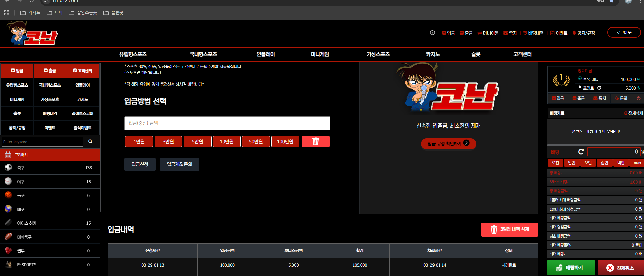This screenshot has height=276, width=644.
Task: Click the green 배팅하기 button
Action: 571,268
